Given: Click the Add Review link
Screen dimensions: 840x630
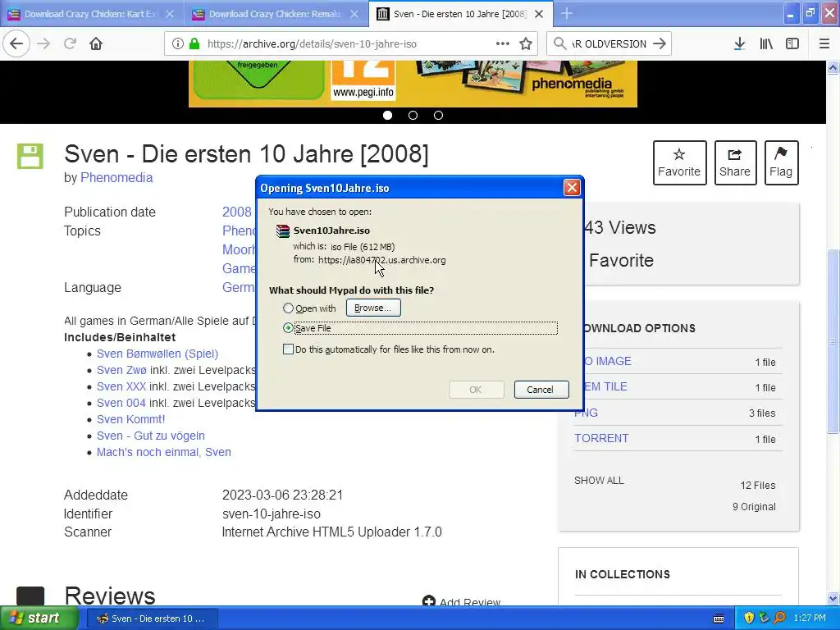Looking at the screenshot, I should point(462,602).
